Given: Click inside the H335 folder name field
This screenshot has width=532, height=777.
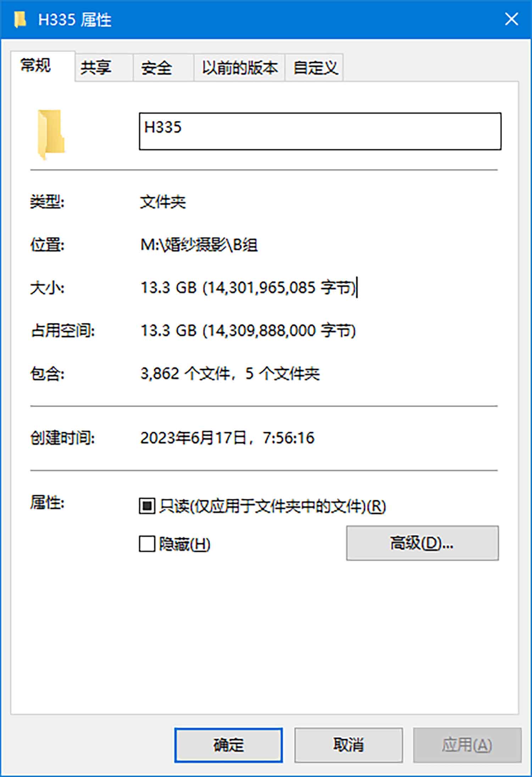Looking at the screenshot, I should coord(320,131).
